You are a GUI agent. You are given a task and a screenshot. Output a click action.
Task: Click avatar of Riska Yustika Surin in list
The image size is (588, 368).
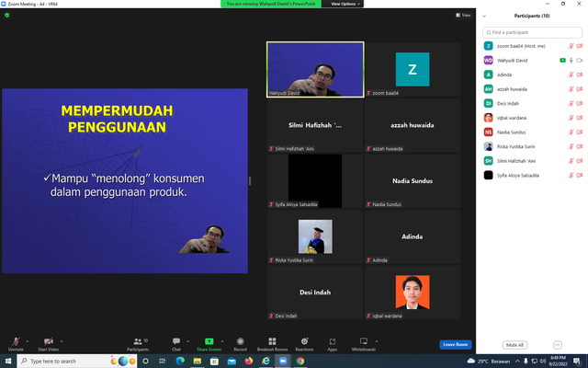pos(488,146)
